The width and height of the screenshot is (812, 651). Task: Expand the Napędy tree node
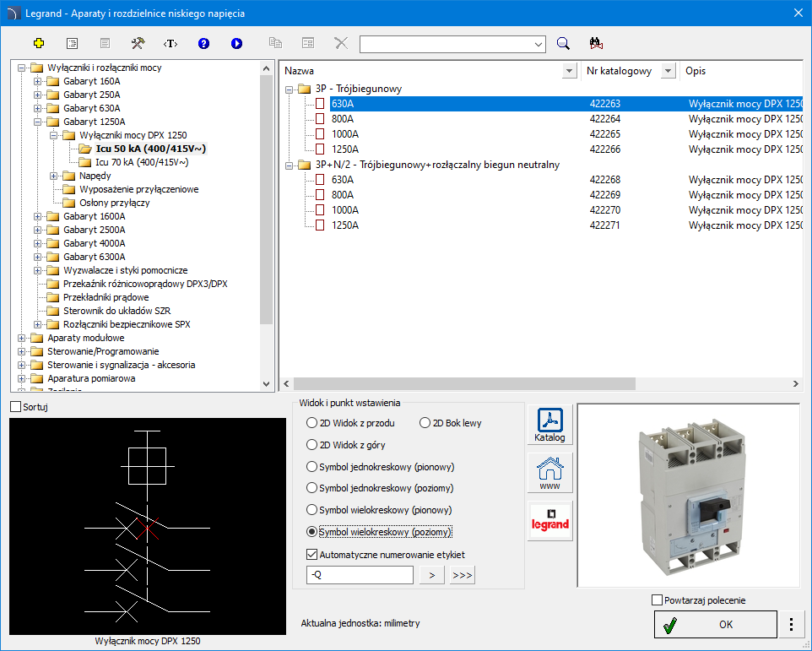(x=53, y=176)
